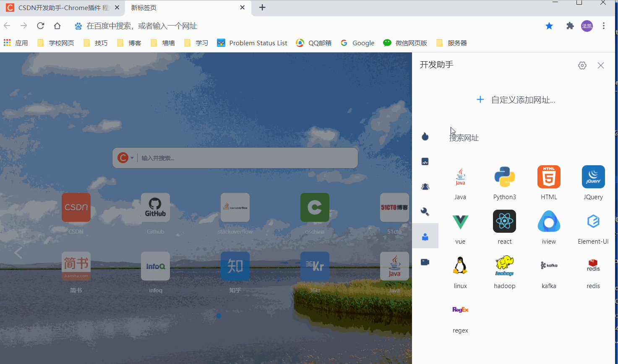Open the 应用 apps shortcut
The image size is (618, 364).
click(x=16, y=43)
